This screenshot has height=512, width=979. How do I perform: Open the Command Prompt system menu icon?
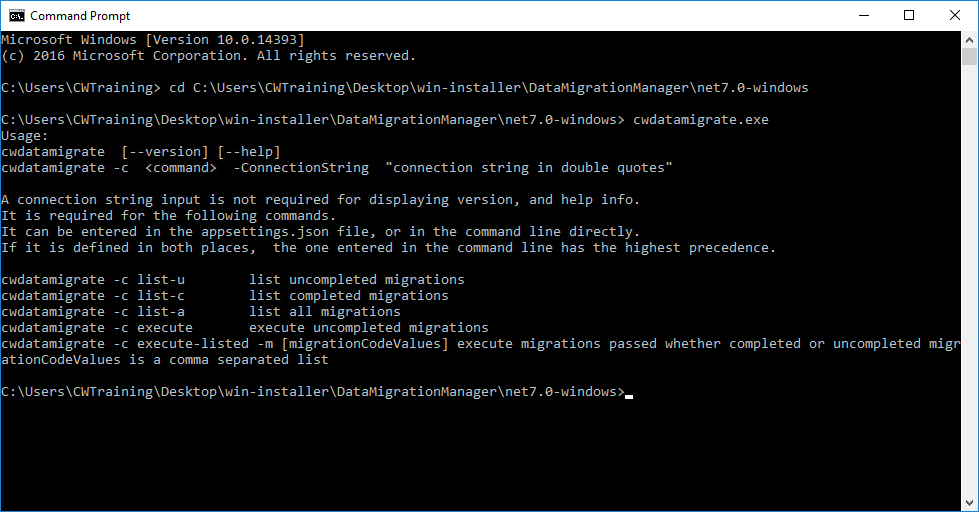click(x=17, y=16)
